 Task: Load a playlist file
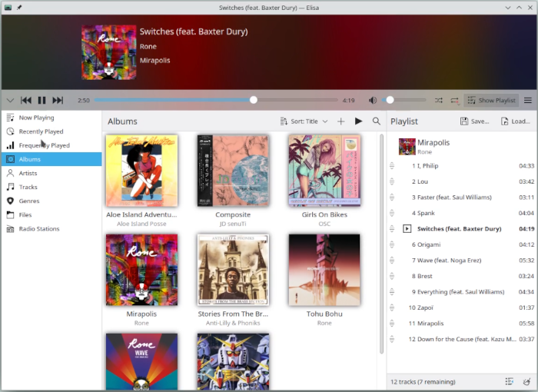pyautogui.click(x=516, y=121)
